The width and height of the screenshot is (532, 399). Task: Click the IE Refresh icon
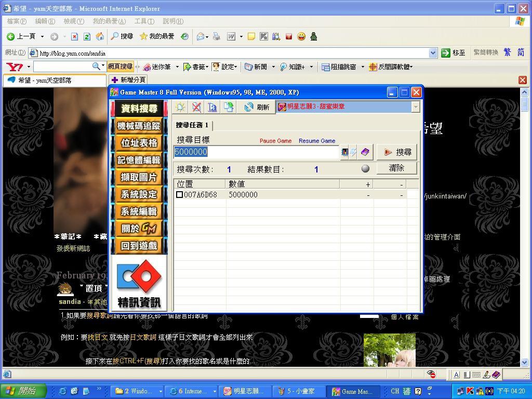pos(87,36)
